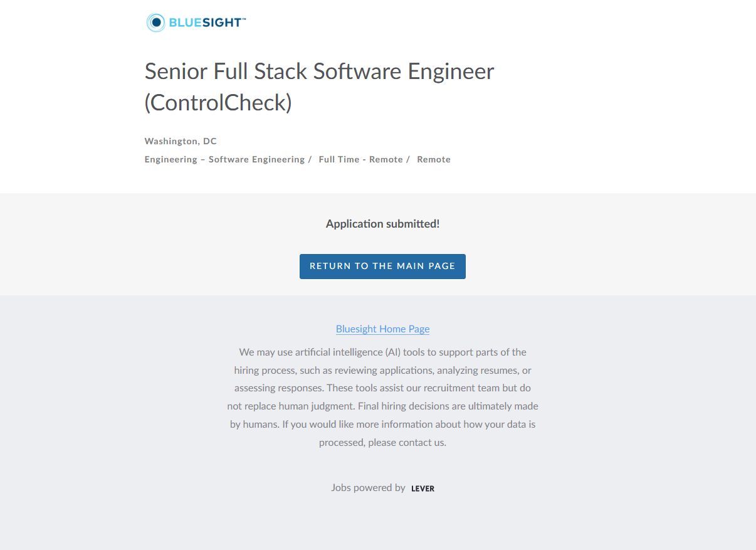Screen dimensions: 756x550
Task: Click the 'reviewing applications, analyzing resumes' line
Action: coord(382,370)
